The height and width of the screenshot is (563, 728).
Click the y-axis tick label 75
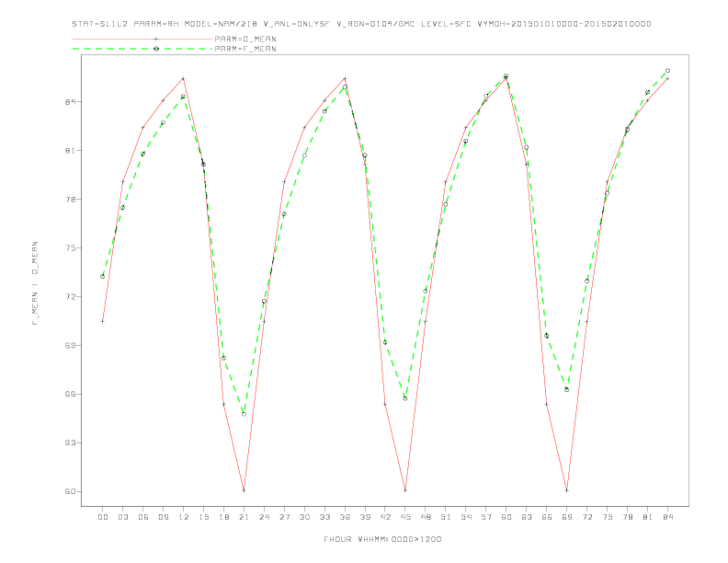point(70,248)
